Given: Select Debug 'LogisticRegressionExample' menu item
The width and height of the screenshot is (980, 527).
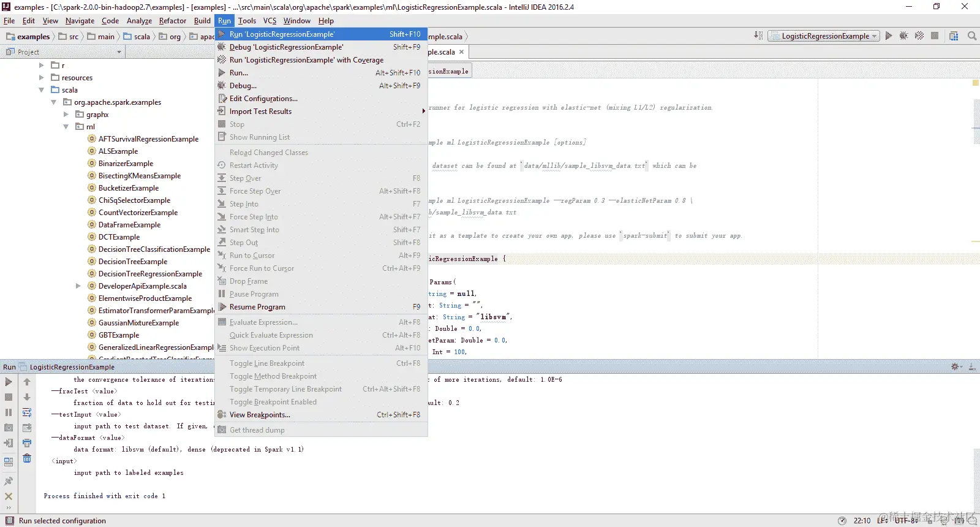Looking at the screenshot, I should pos(321,47).
